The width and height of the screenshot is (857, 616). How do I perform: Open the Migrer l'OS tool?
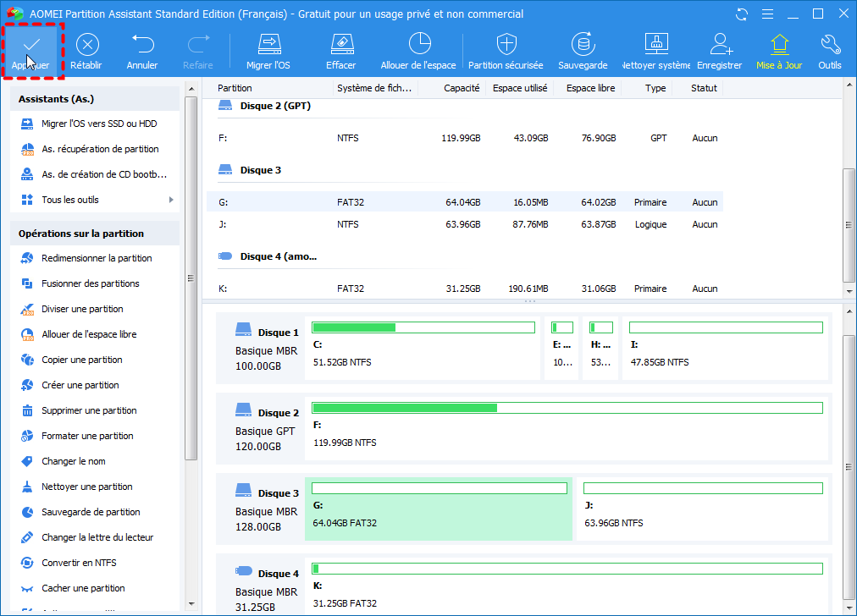[268, 49]
